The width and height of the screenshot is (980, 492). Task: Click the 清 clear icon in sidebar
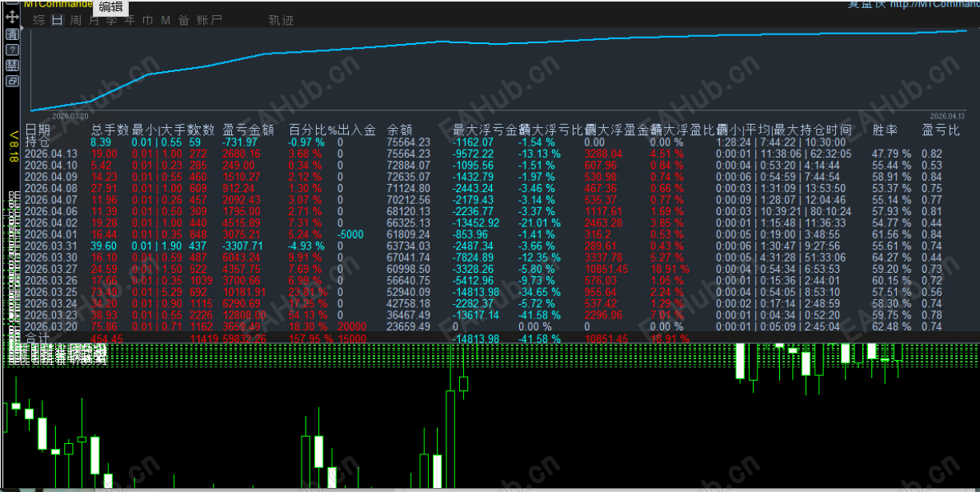(12, 34)
